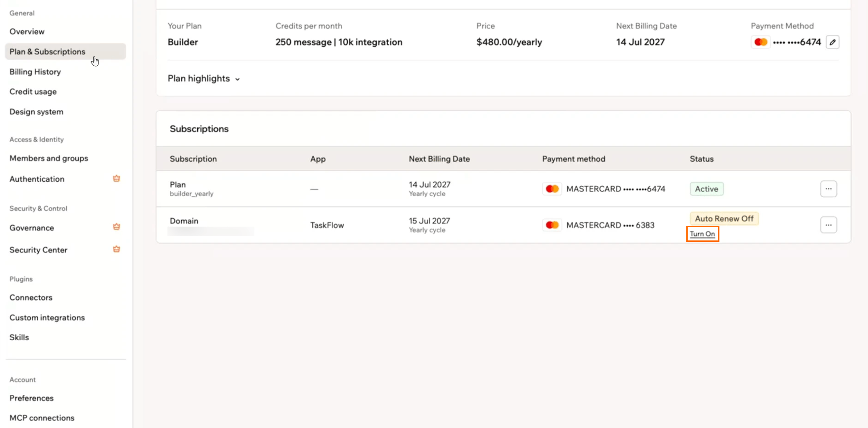Select Plan & Subscriptions in sidebar

click(65, 51)
